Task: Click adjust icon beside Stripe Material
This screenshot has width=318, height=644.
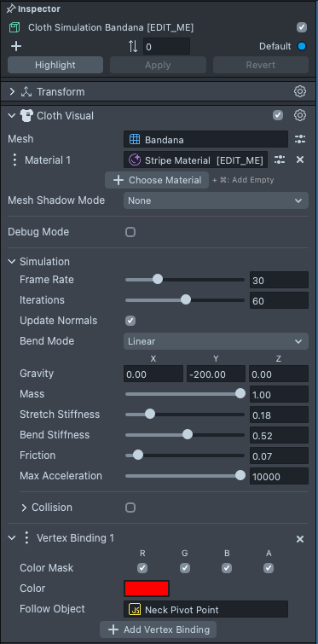Action: tap(280, 160)
